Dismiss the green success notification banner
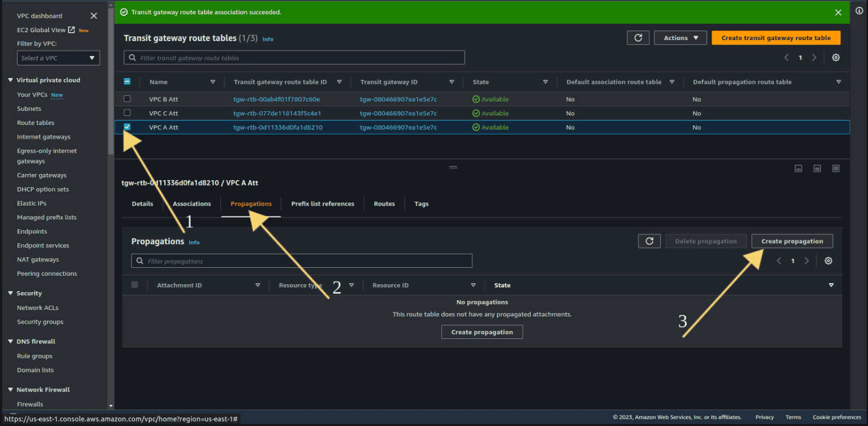Screen dimensions: 868x426 pos(838,11)
